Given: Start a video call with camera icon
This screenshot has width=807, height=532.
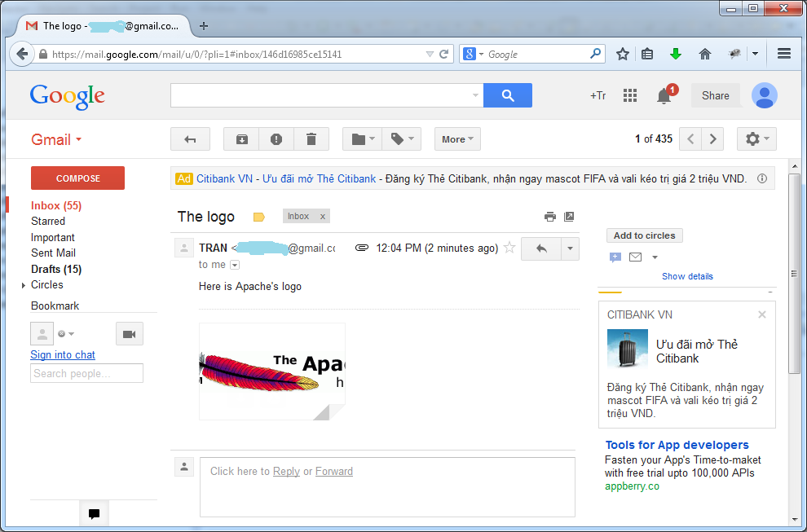Looking at the screenshot, I should pos(129,334).
